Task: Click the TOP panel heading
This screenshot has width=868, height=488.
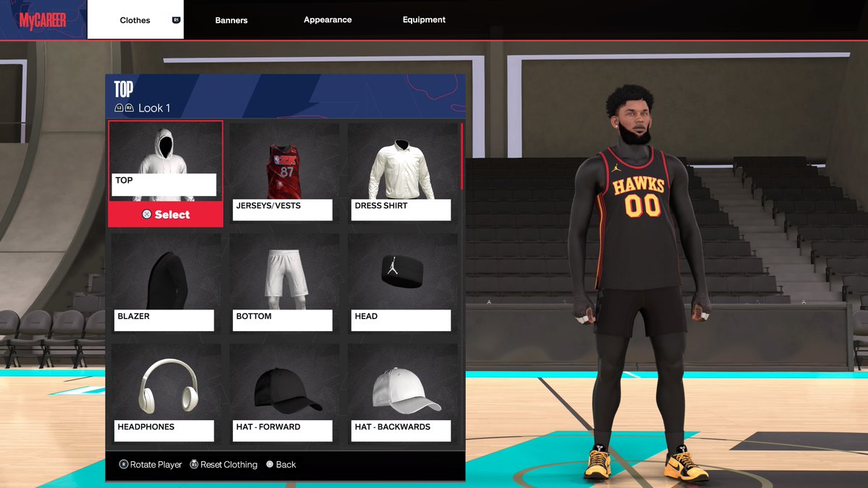Action: coord(123,89)
